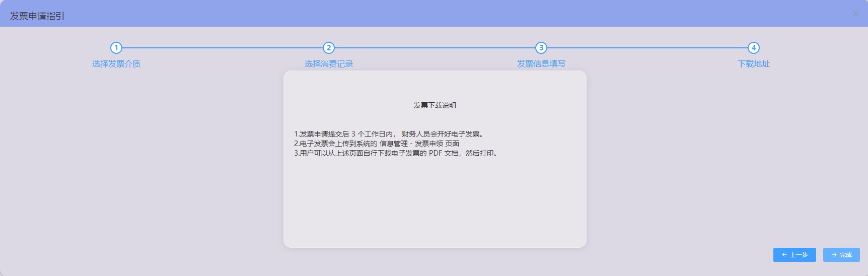The height and width of the screenshot is (276, 868).
Task: Go back with the 上一步 button
Action: pos(794,255)
